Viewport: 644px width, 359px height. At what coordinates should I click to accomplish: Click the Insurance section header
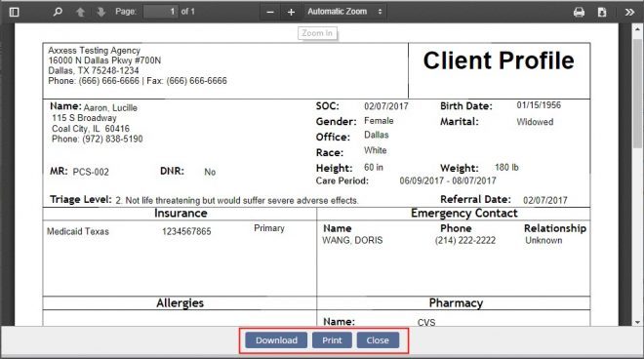pyautogui.click(x=181, y=214)
